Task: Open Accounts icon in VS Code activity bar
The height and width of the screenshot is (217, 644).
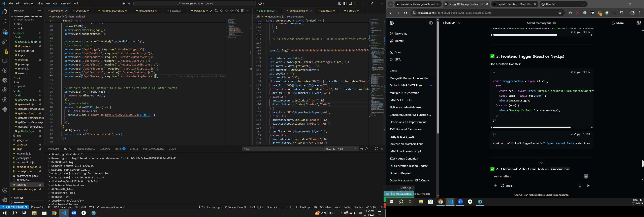Action: pyautogui.click(x=5, y=190)
